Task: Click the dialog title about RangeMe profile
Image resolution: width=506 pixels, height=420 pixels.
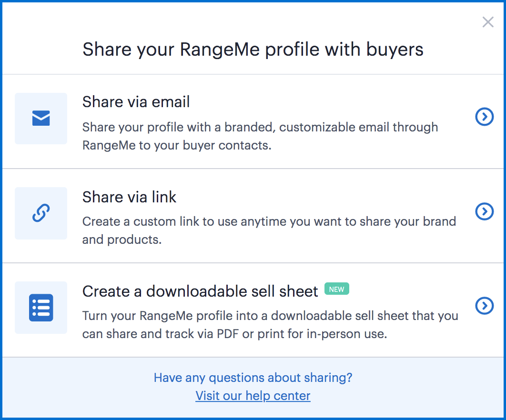Action: [x=253, y=50]
